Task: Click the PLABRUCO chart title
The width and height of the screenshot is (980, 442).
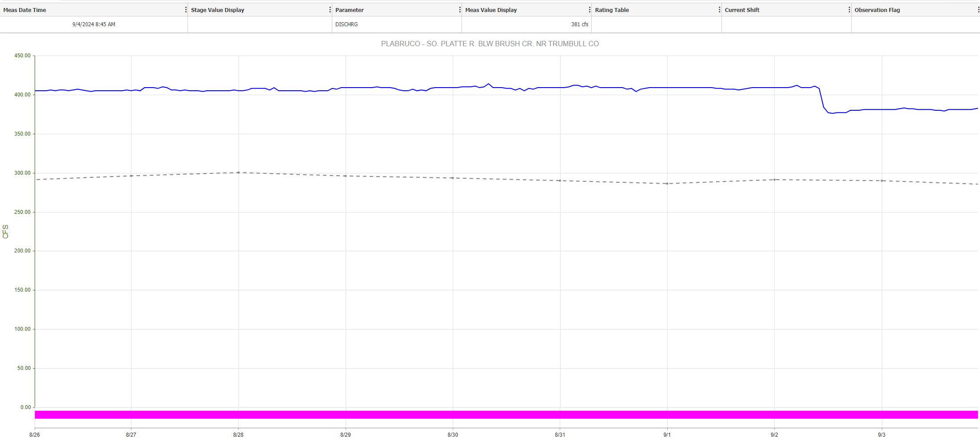Action: click(x=490, y=44)
